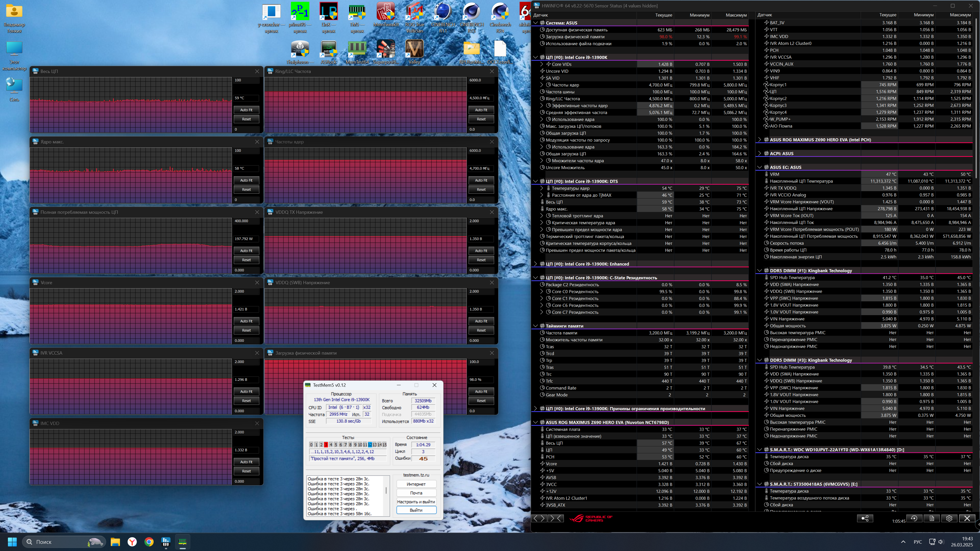Click the reset min/max clock icon
980x551 pixels.
coord(914,518)
